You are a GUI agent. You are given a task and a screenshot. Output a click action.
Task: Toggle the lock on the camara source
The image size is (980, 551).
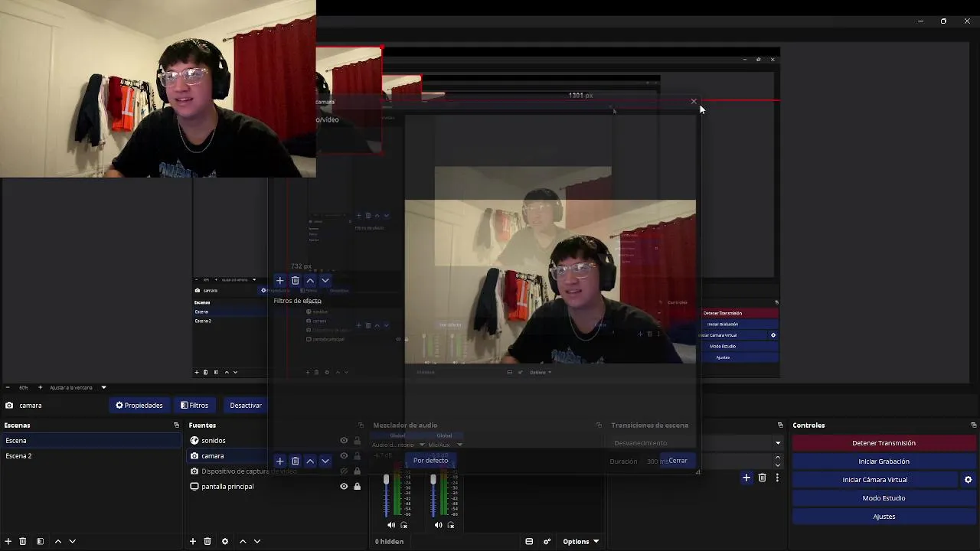[x=357, y=456]
